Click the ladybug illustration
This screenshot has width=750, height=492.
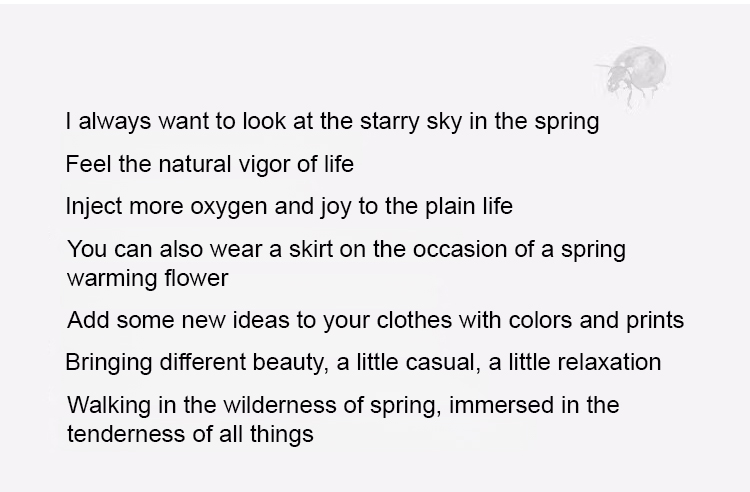point(634,73)
